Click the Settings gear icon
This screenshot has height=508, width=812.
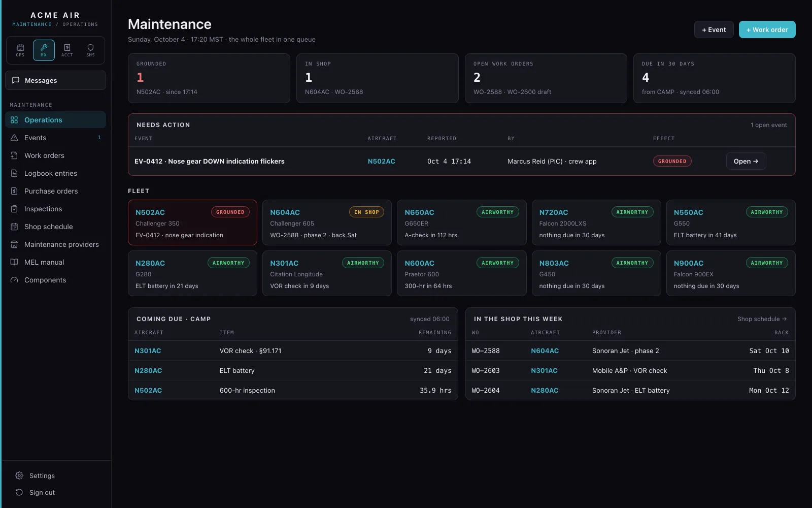[19, 475]
